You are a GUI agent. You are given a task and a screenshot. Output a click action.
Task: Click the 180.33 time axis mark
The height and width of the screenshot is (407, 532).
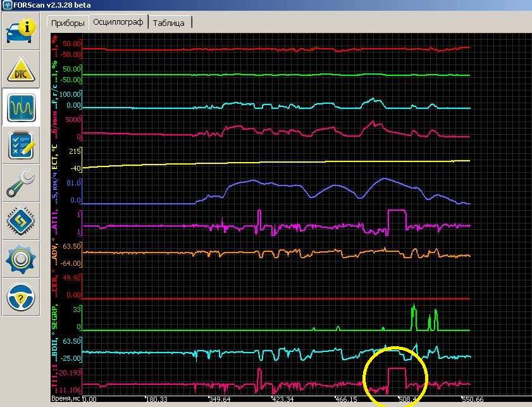click(x=156, y=400)
